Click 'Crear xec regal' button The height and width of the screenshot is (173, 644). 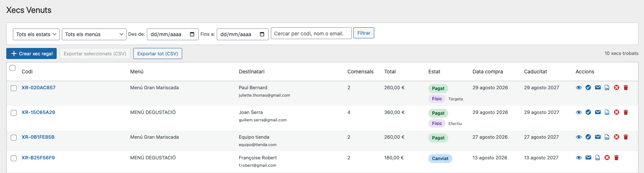coord(31,53)
